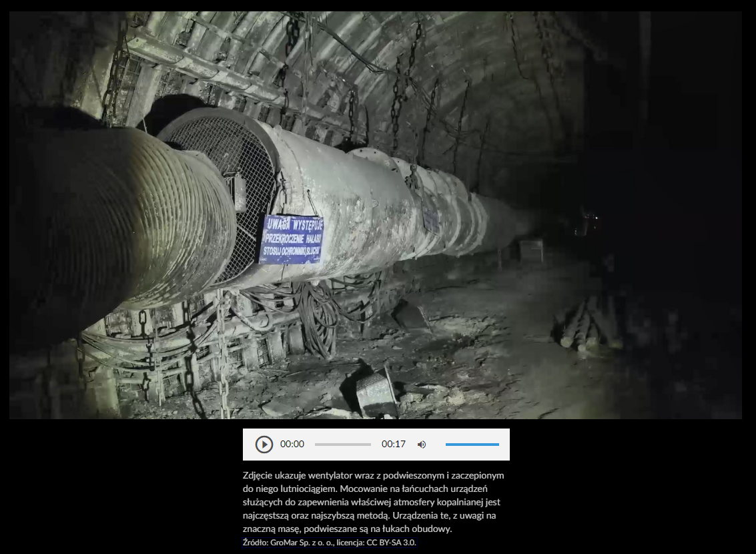Play the audio recording
756x554 pixels.
[264, 444]
